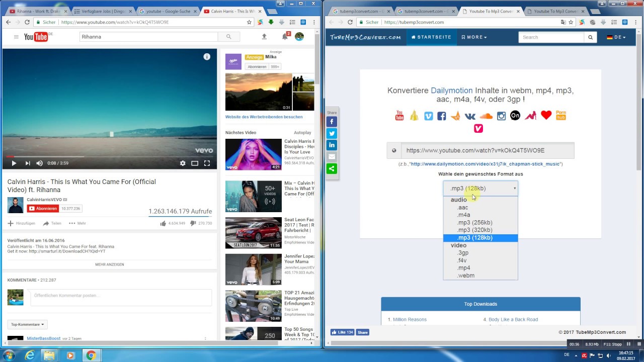Click the YouTube logo
This screenshot has width=644, height=362.
pyautogui.click(x=36, y=37)
